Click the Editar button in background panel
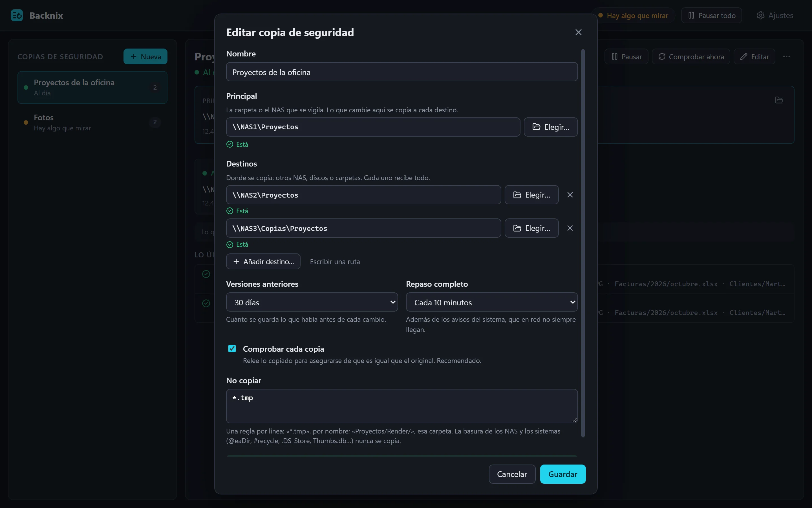The height and width of the screenshot is (508, 812). point(754,56)
